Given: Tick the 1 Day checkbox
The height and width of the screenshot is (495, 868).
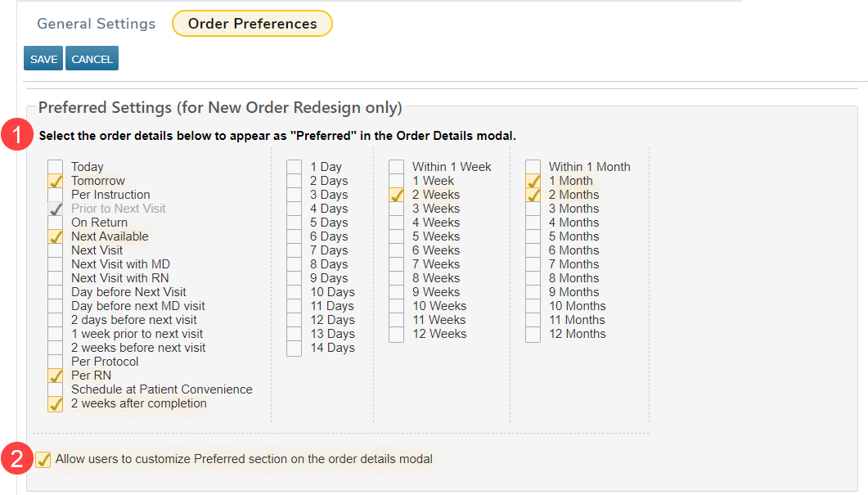Looking at the screenshot, I should click(x=294, y=167).
